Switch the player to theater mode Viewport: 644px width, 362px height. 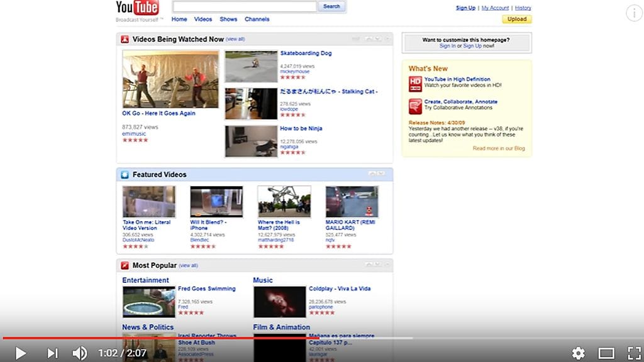coord(606,353)
